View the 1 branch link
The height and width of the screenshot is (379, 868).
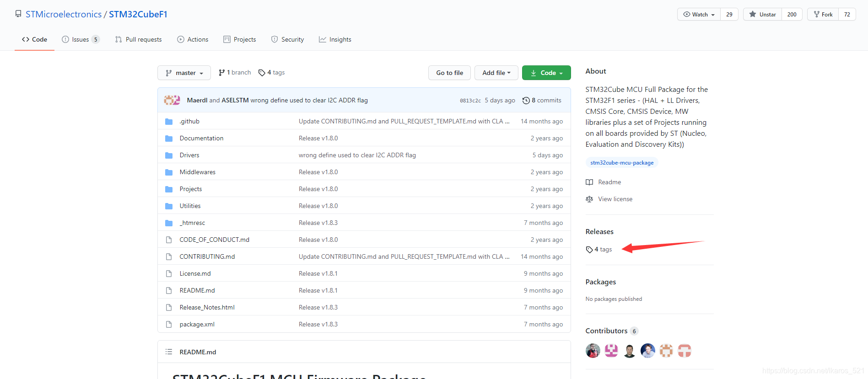pos(235,73)
